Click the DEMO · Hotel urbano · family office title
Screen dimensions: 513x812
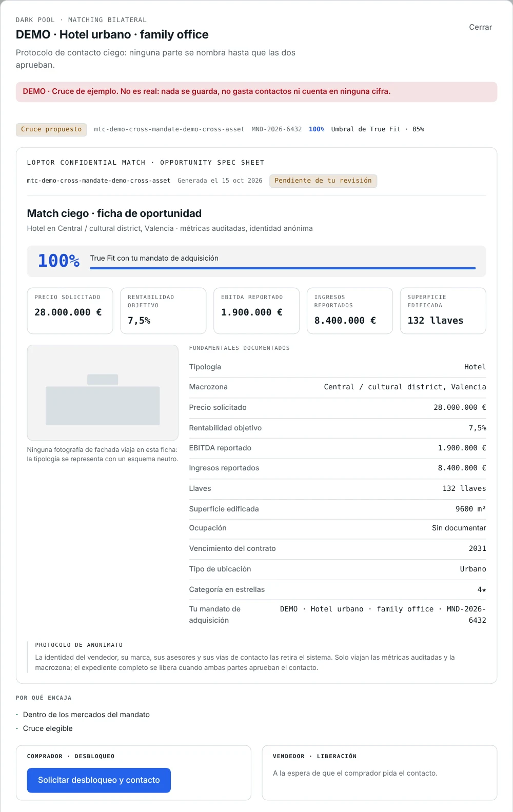point(112,34)
